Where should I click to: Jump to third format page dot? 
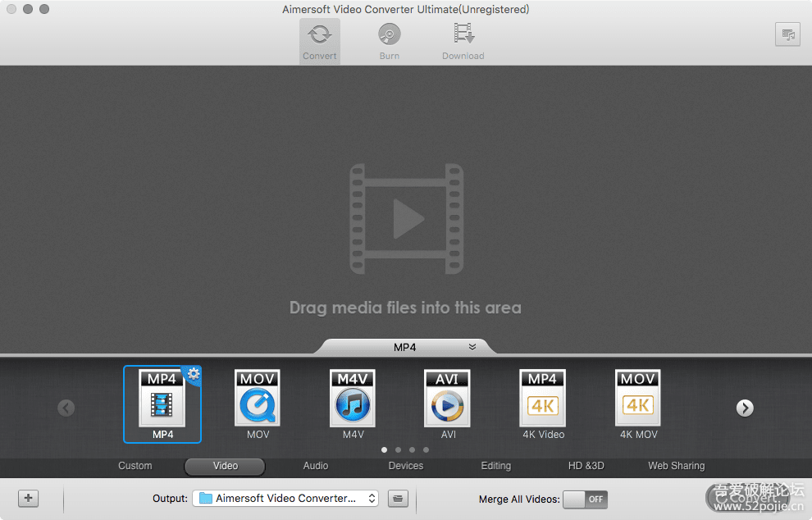click(x=412, y=450)
